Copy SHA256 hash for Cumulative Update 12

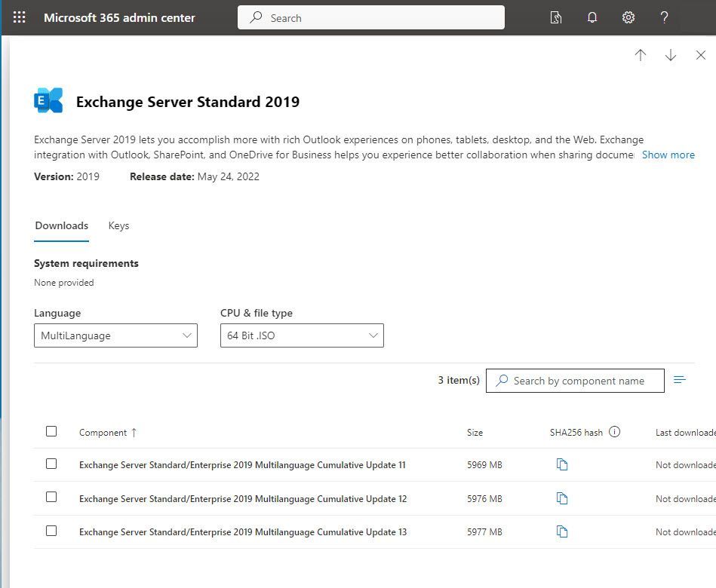click(561, 498)
